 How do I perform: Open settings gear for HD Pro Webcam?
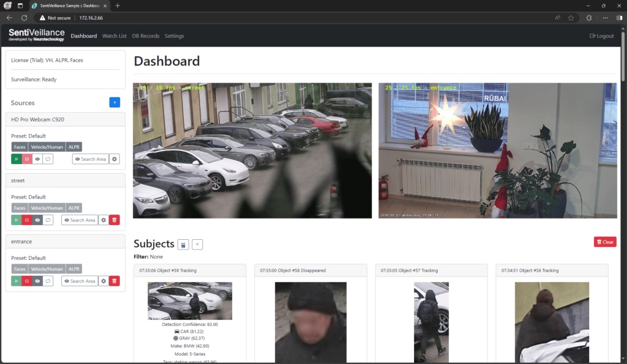[115, 159]
